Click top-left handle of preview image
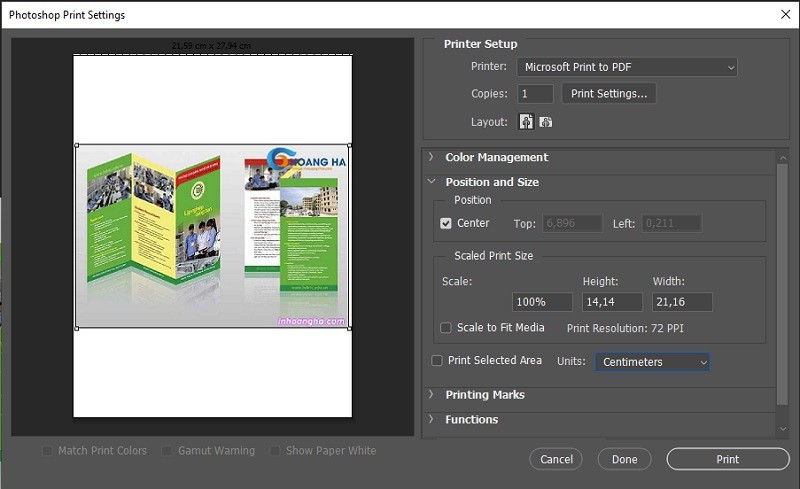 click(x=77, y=145)
